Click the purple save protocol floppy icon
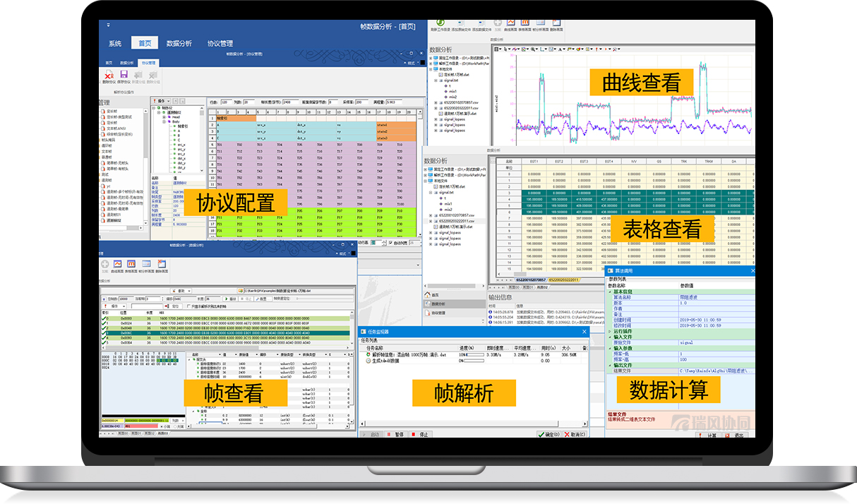The width and height of the screenshot is (857, 504). click(x=124, y=76)
